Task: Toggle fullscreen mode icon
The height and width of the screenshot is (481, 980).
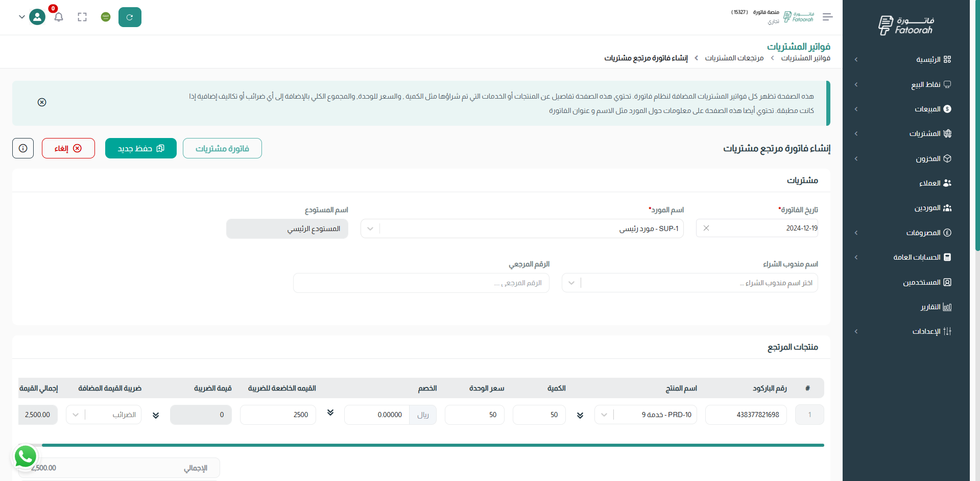Action: [82, 17]
